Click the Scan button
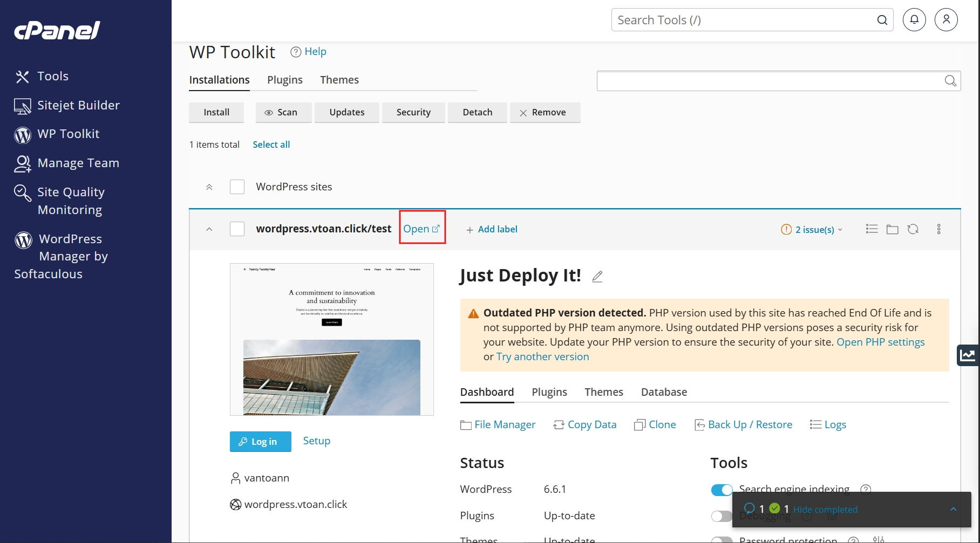 coord(284,112)
